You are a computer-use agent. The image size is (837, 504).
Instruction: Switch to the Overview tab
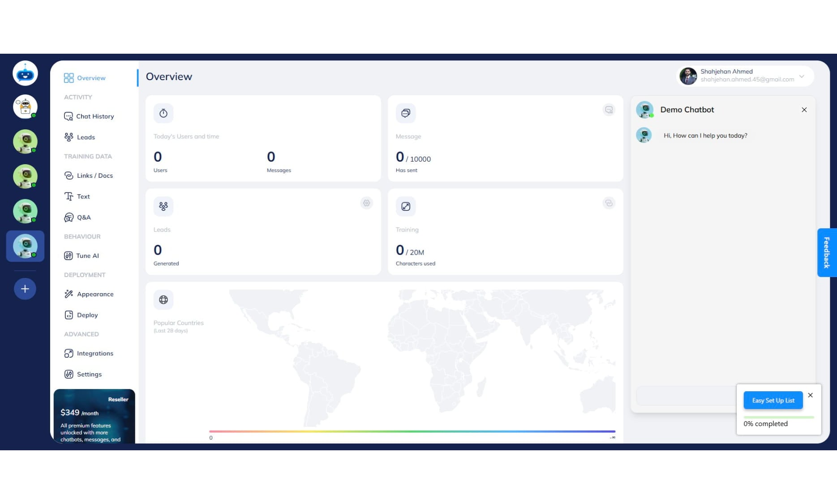coord(90,78)
